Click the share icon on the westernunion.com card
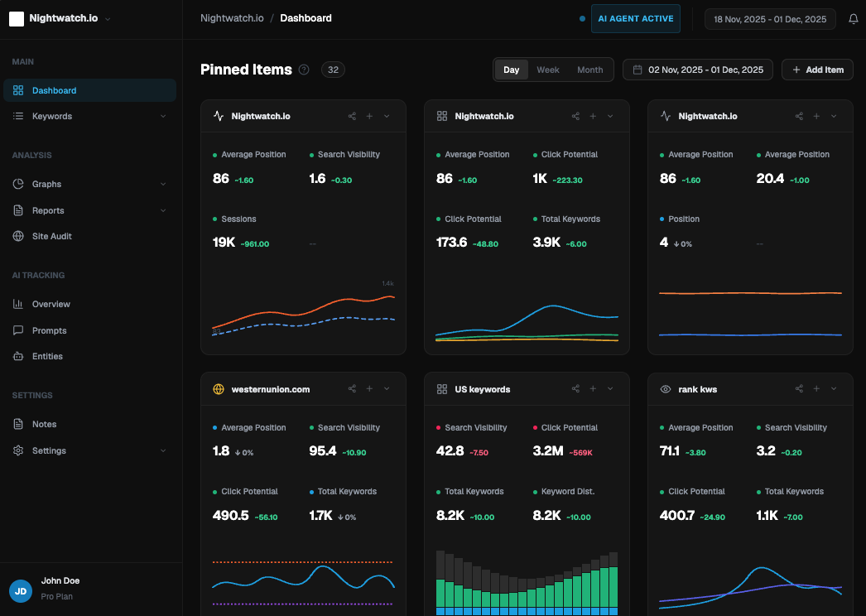This screenshot has height=616, width=866. pyautogui.click(x=352, y=388)
